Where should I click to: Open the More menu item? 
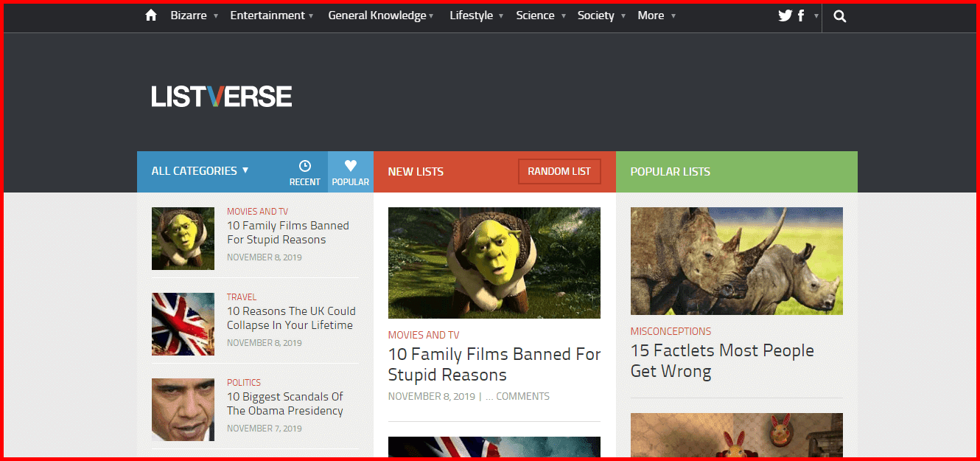pos(651,15)
